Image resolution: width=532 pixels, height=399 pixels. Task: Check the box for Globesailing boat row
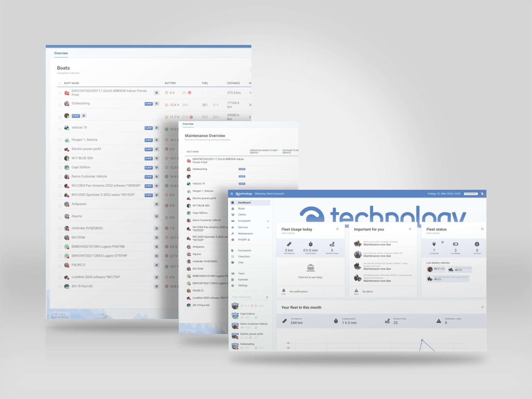pyautogui.click(x=60, y=105)
